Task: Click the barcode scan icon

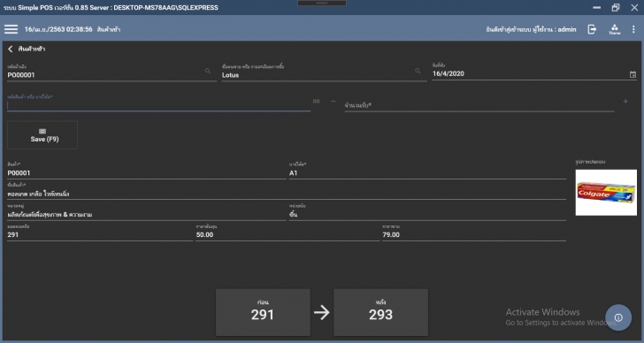Action: (317, 101)
